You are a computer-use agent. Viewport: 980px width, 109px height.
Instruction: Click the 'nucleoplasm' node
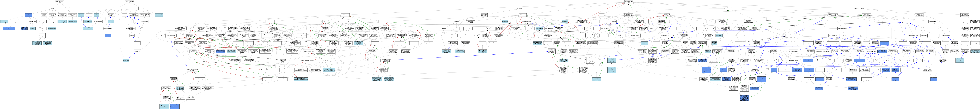pyautogui.click(x=137, y=51)
